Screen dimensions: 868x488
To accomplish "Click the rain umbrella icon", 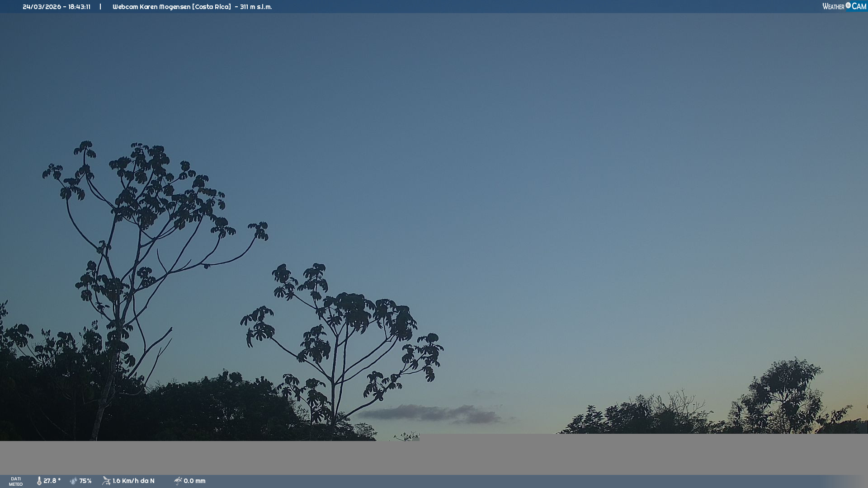I will click(x=178, y=481).
